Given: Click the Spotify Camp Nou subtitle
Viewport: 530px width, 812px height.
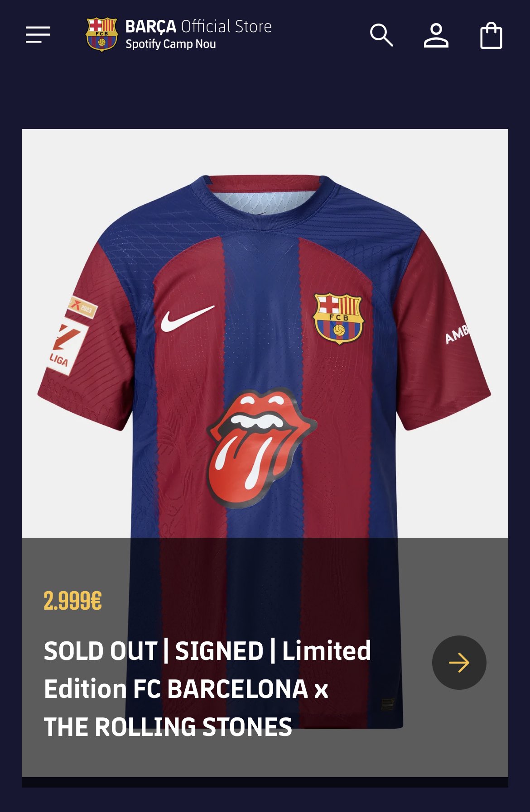Looking at the screenshot, I should (x=171, y=44).
